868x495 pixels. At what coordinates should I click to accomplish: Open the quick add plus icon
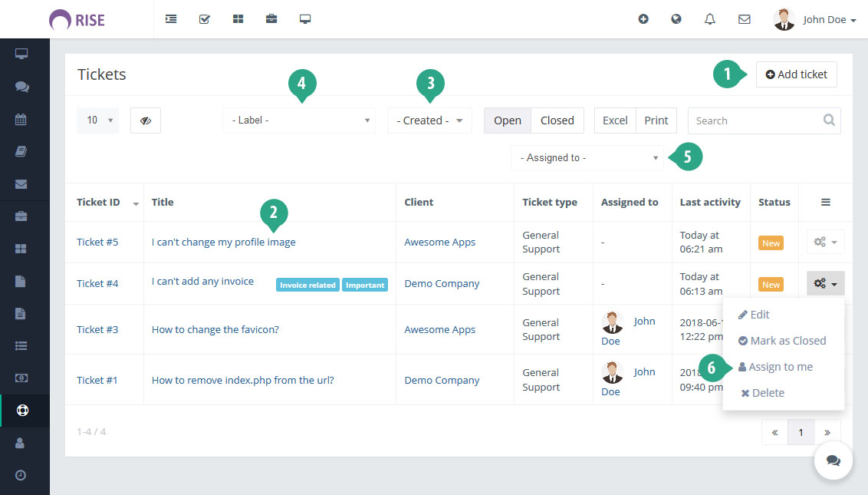pyautogui.click(x=643, y=19)
